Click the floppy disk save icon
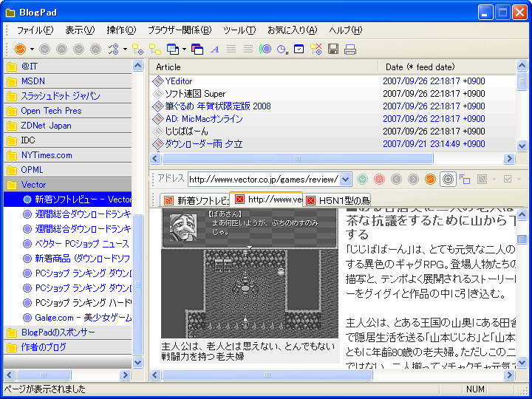Viewport: 532px width, 399px height. coord(333,50)
